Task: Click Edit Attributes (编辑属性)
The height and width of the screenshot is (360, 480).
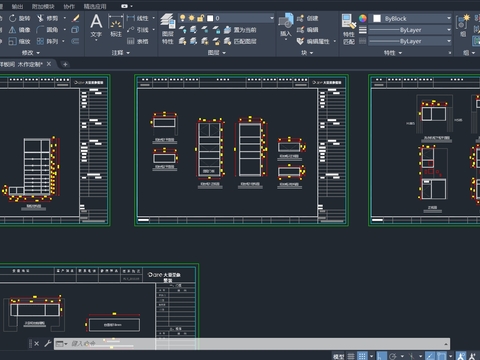Action: click(313, 41)
